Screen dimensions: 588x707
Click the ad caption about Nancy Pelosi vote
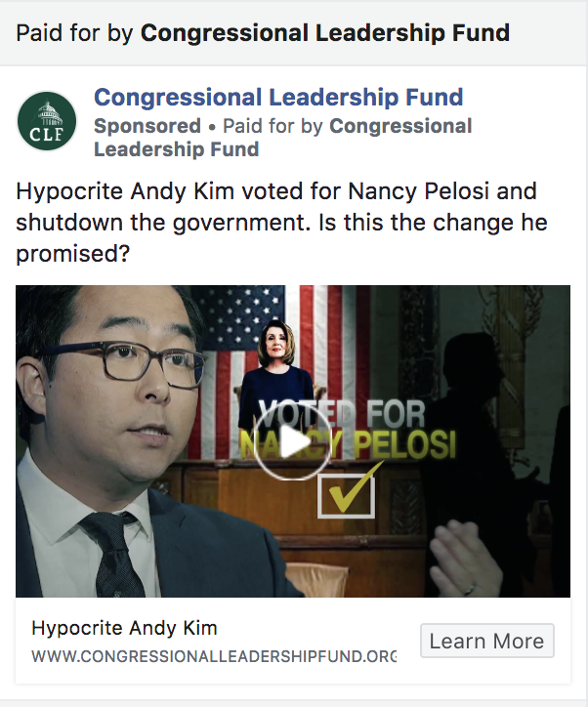pos(281,223)
